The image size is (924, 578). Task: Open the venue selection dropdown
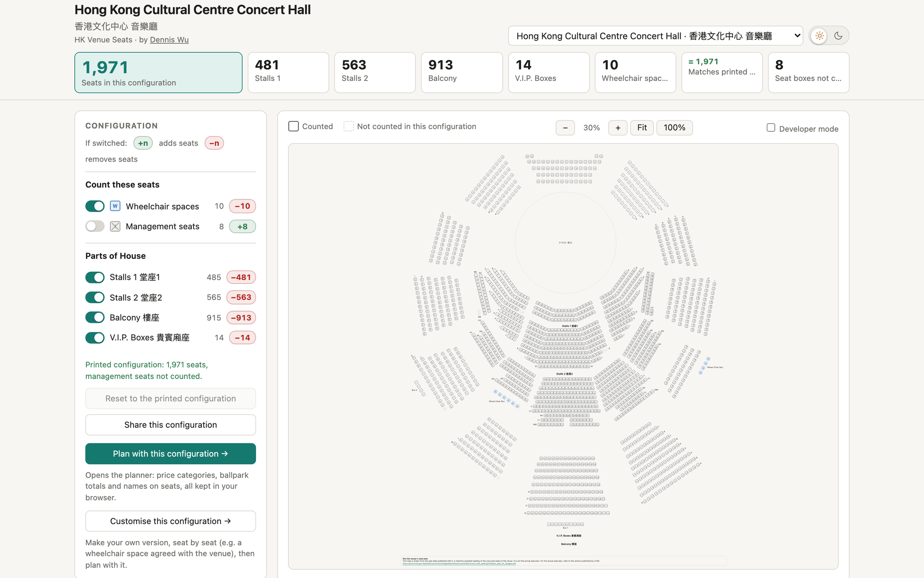point(656,36)
